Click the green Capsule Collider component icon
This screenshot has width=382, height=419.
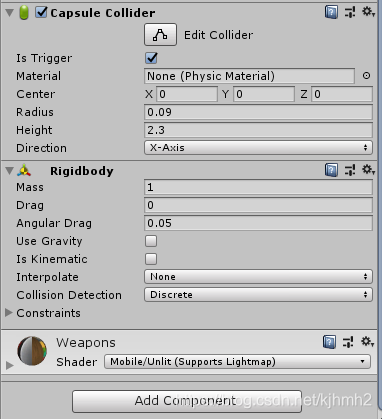[x=24, y=13]
